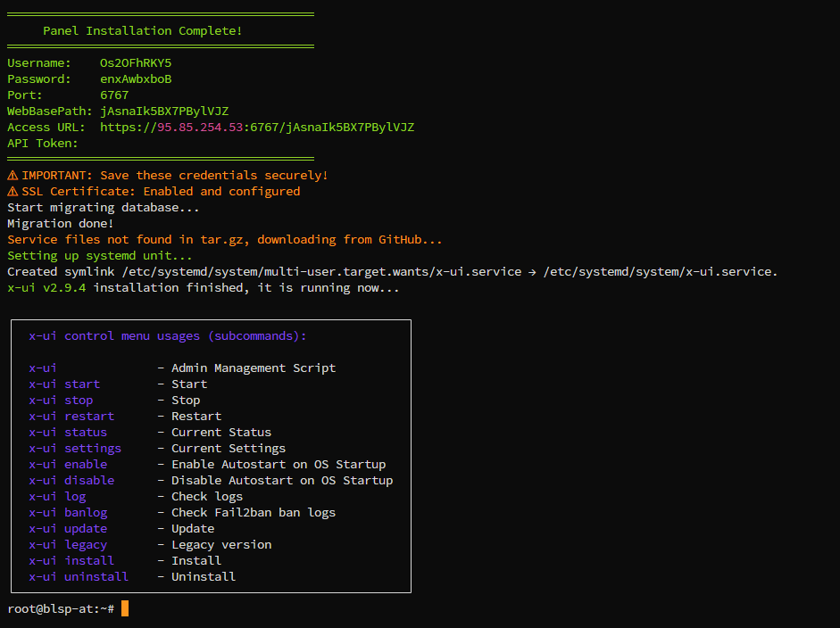Click the x-ui v2.9.4 version text
Viewport: 840px width, 628px height.
(x=46, y=288)
